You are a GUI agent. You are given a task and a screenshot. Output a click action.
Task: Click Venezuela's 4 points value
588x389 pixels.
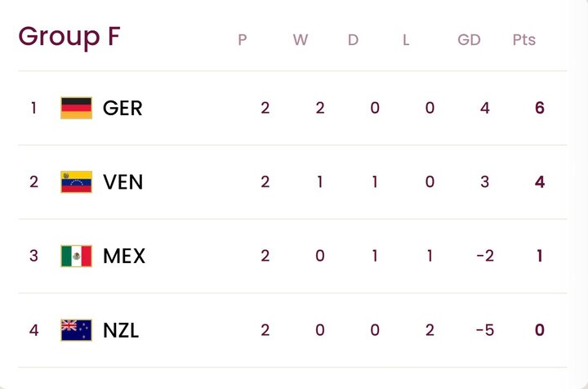click(539, 181)
